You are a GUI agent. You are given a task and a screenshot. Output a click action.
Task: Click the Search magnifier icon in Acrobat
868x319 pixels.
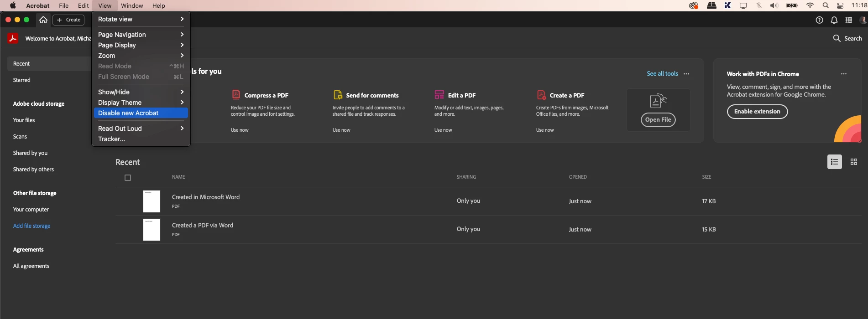click(837, 38)
